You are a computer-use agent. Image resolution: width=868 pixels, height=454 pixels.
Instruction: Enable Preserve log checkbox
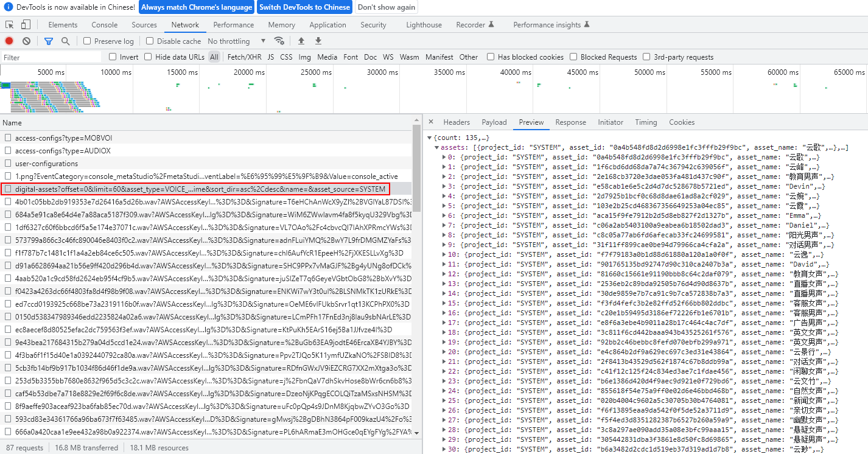(87, 41)
